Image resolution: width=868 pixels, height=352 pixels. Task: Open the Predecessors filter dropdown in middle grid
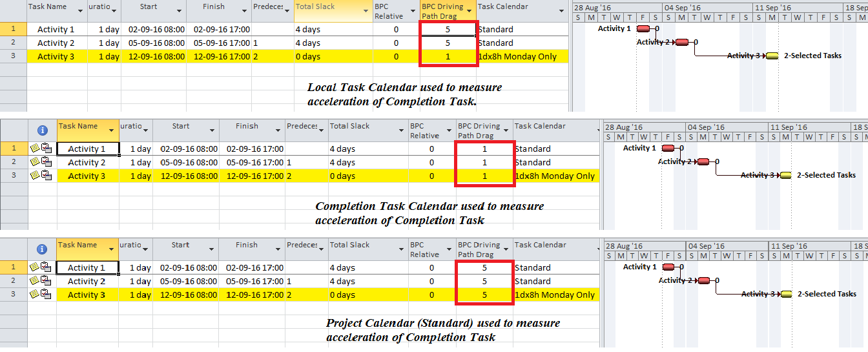pyautogui.click(x=322, y=130)
